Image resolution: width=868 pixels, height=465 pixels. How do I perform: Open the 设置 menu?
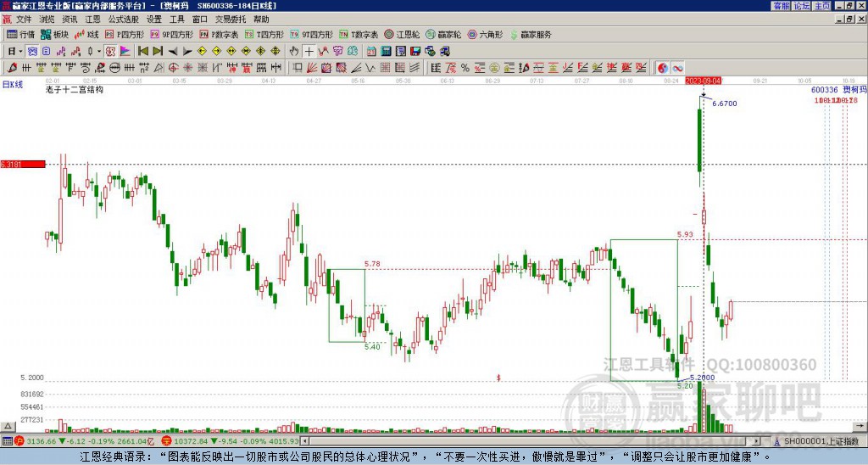pos(154,20)
